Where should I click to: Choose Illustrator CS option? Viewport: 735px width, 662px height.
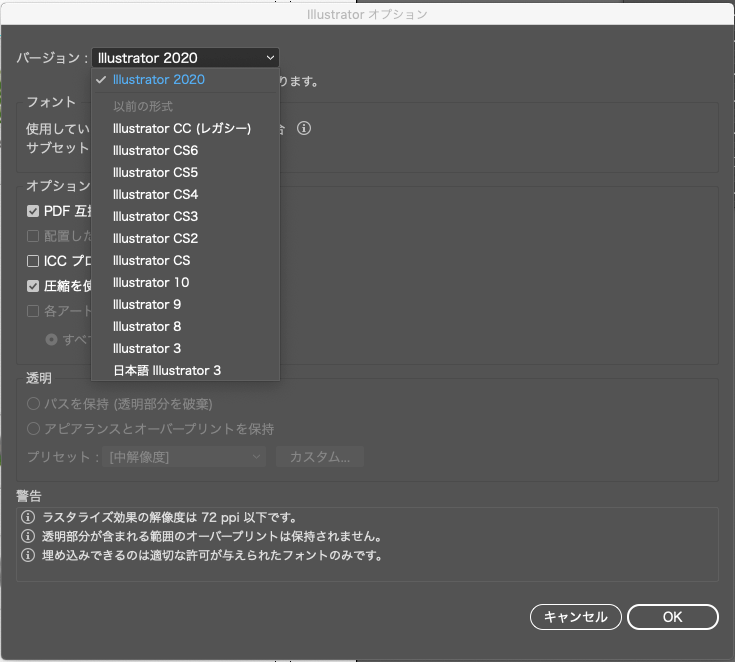[x=185, y=261]
